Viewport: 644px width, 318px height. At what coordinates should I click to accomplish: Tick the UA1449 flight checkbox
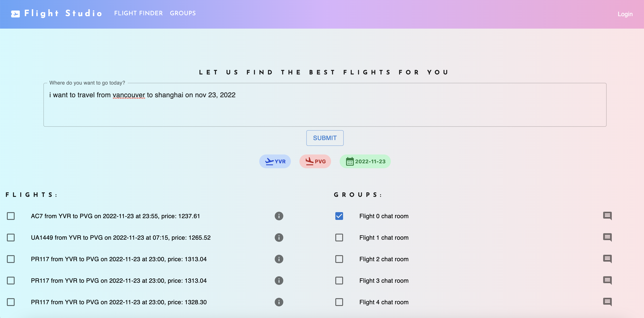(x=11, y=238)
